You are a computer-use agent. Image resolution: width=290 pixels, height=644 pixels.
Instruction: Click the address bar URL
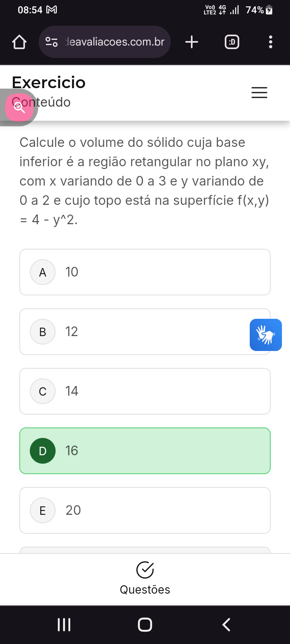point(115,42)
